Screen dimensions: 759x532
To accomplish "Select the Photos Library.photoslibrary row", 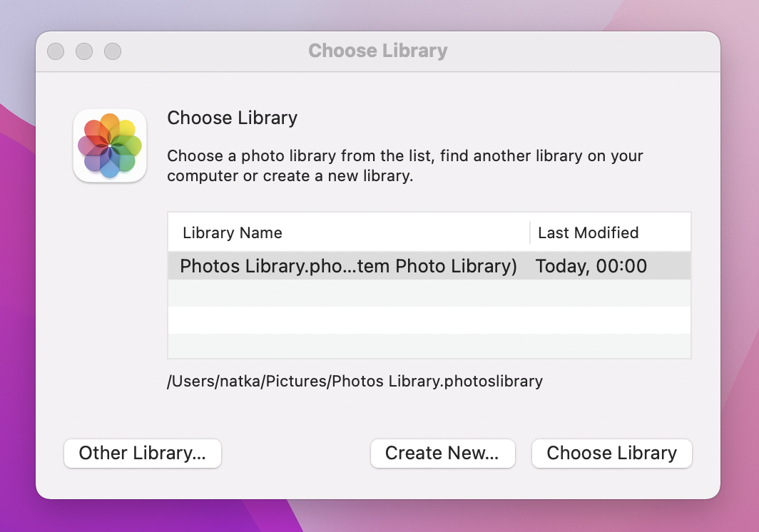I will click(429, 266).
